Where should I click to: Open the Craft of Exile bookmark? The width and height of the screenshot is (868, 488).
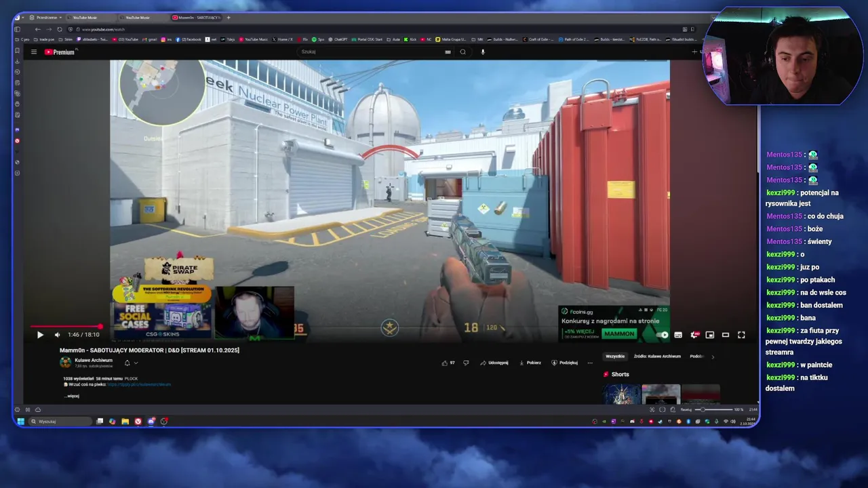point(539,39)
